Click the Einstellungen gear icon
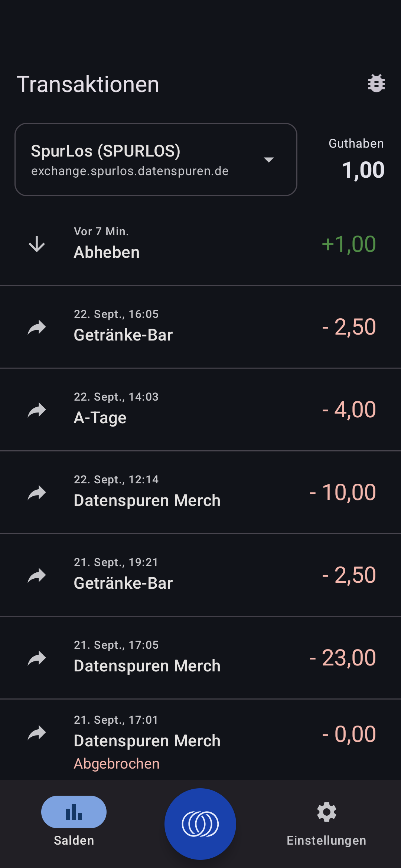Image resolution: width=401 pixels, height=868 pixels. pyautogui.click(x=326, y=812)
